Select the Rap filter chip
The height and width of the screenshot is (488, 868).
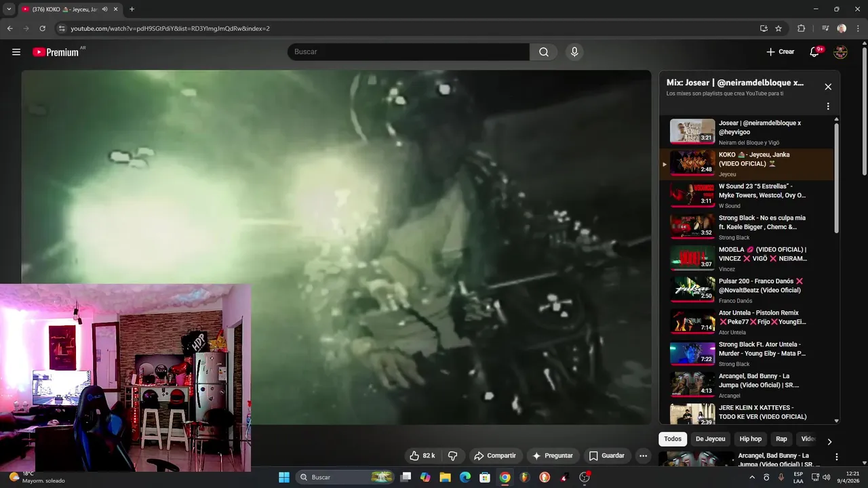(782, 439)
